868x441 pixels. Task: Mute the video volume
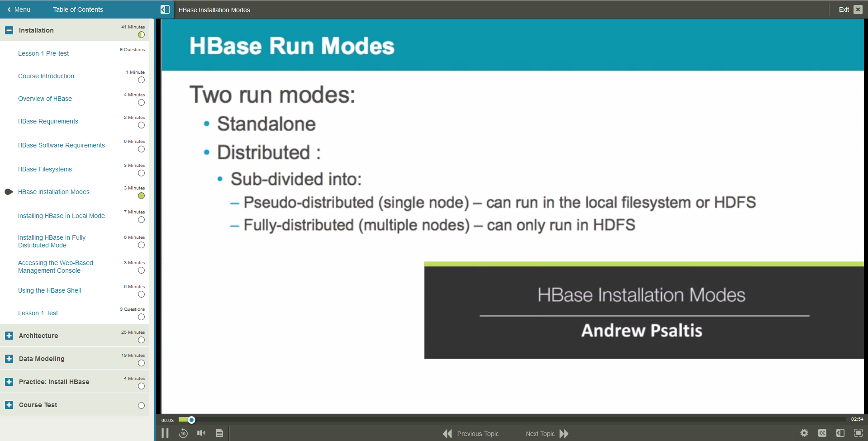[201, 433]
